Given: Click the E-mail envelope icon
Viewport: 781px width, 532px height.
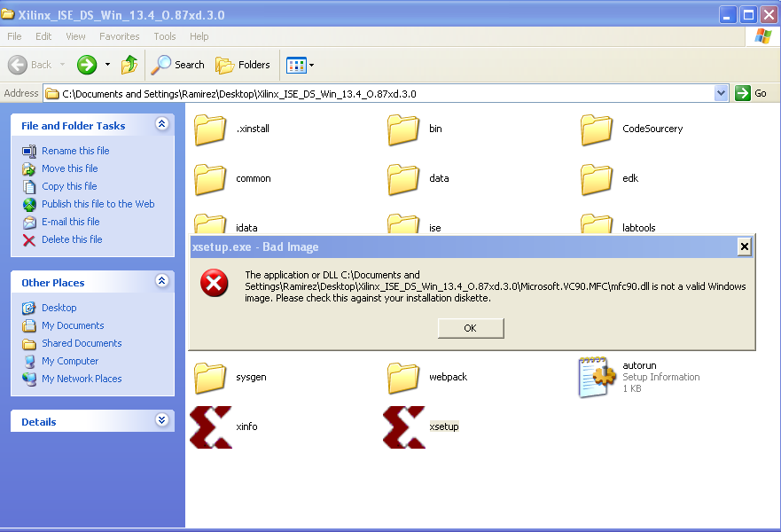Looking at the screenshot, I should 29,223.
